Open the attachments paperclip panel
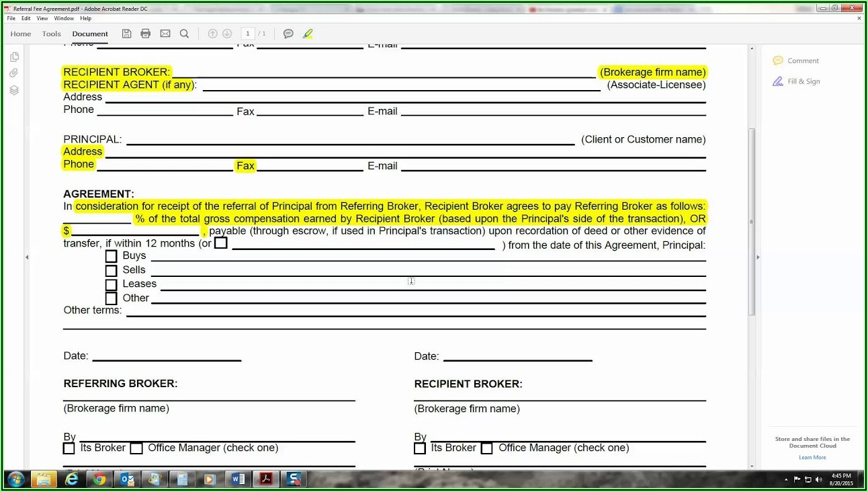 point(14,73)
